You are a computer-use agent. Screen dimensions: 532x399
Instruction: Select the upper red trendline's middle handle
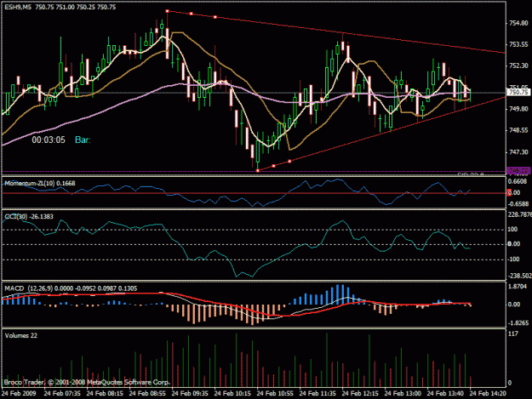(192, 14)
